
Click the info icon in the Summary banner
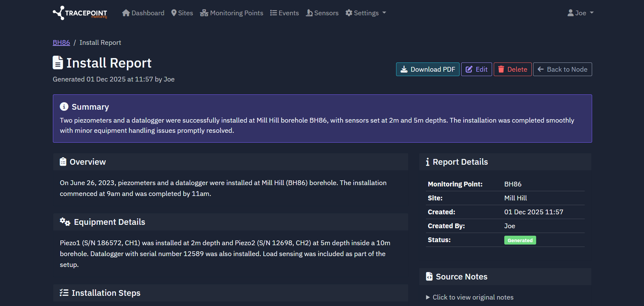tap(64, 106)
